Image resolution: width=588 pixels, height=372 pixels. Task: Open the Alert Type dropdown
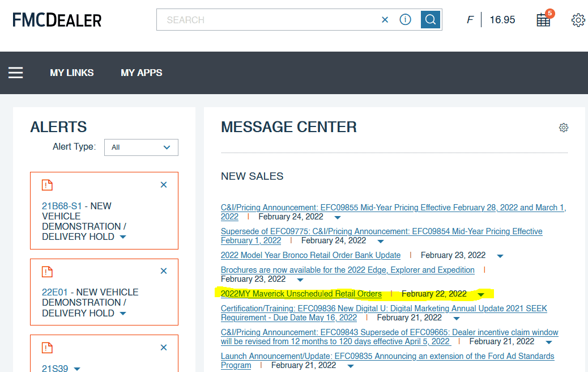141,147
